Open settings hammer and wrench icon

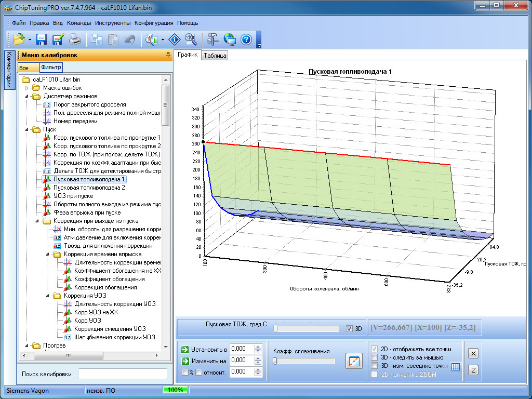(213, 39)
